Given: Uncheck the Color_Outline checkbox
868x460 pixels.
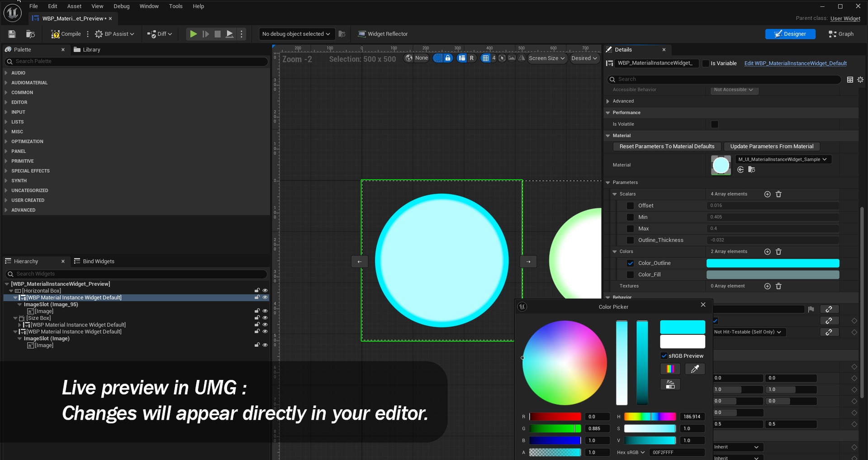Looking at the screenshot, I should pyautogui.click(x=630, y=263).
